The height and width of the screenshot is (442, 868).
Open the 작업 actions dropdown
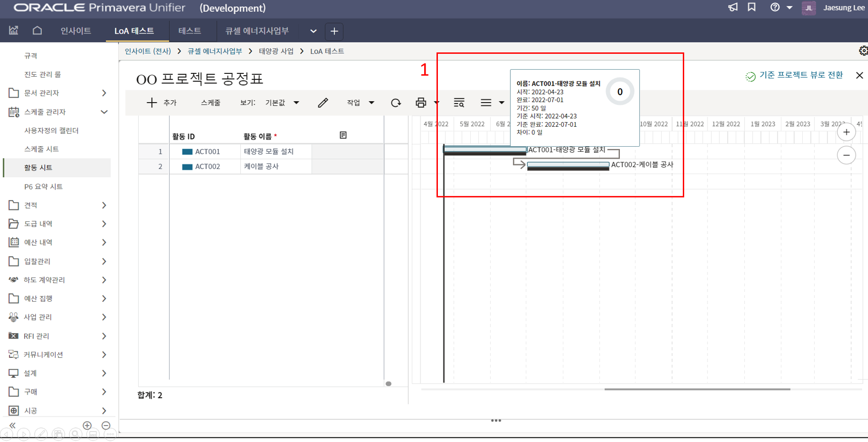pos(360,103)
